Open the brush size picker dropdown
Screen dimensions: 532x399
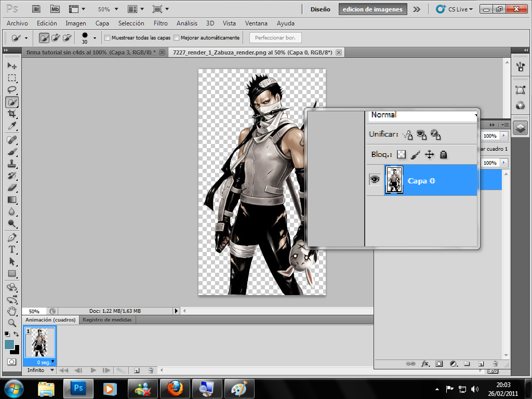point(95,38)
